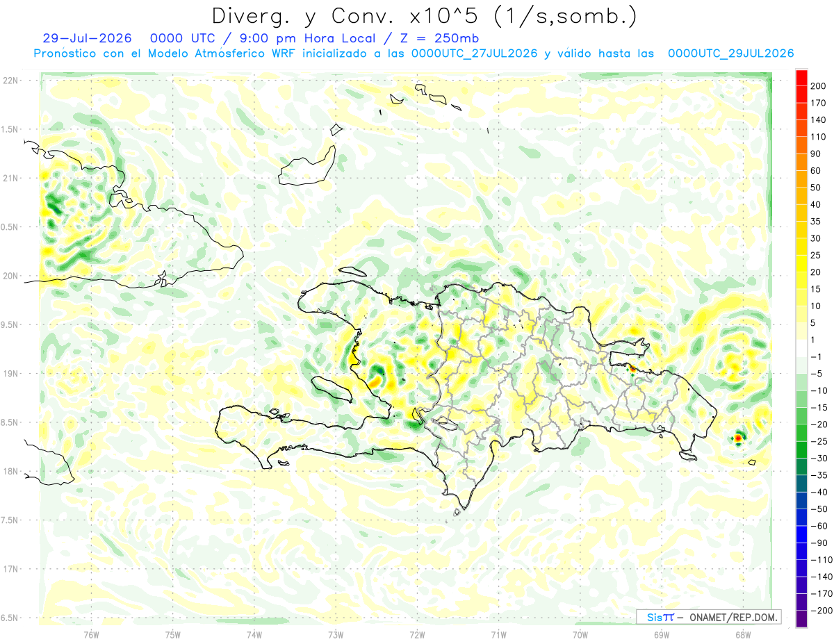Screen dimensions: 834x644
Task: Click the '71W' longitude label
Action: point(498,634)
